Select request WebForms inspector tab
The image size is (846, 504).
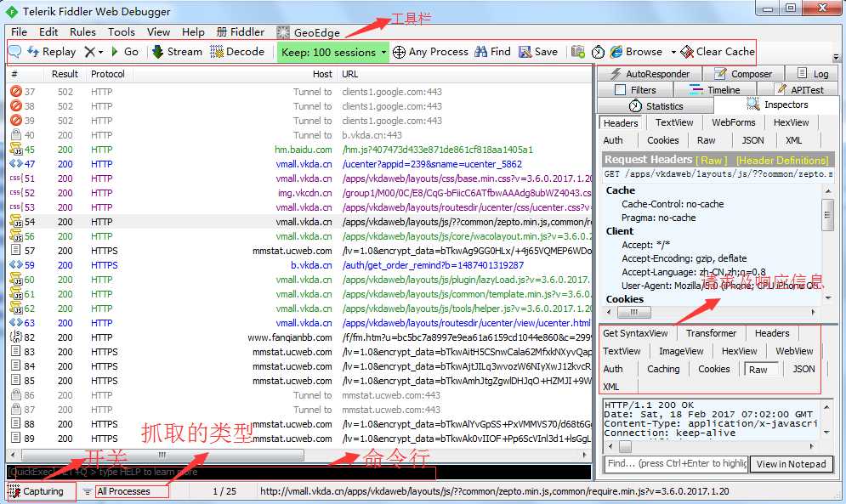(734, 122)
